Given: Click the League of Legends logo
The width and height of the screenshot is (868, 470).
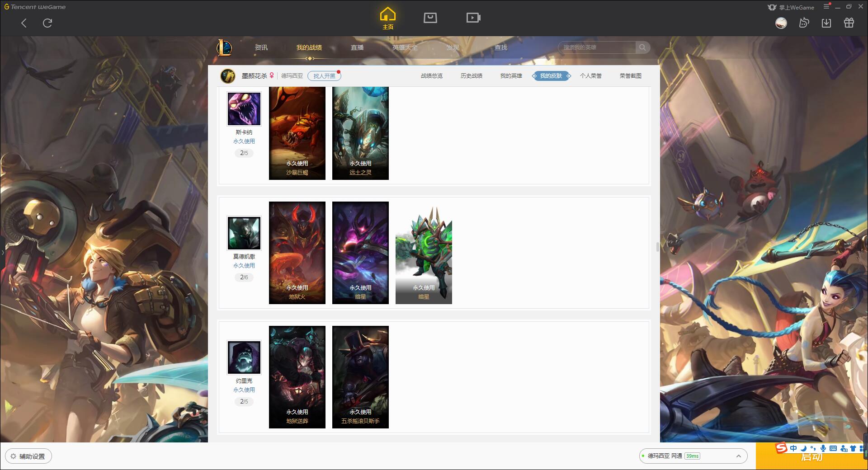Looking at the screenshot, I should coord(224,47).
